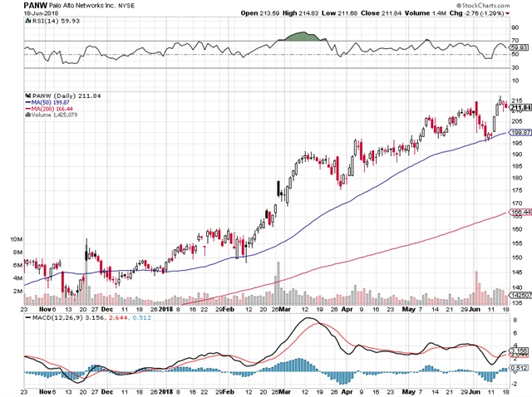Click the Feb label under the volume bars
The width and height of the screenshot is (532, 397).
229,309
